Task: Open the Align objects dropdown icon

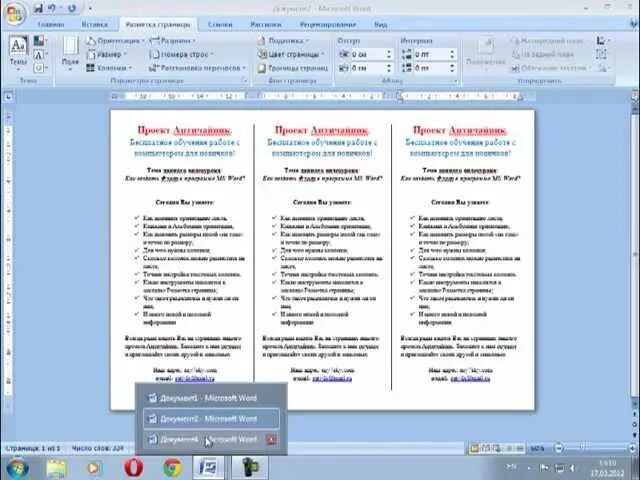Action: [x=603, y=41]
